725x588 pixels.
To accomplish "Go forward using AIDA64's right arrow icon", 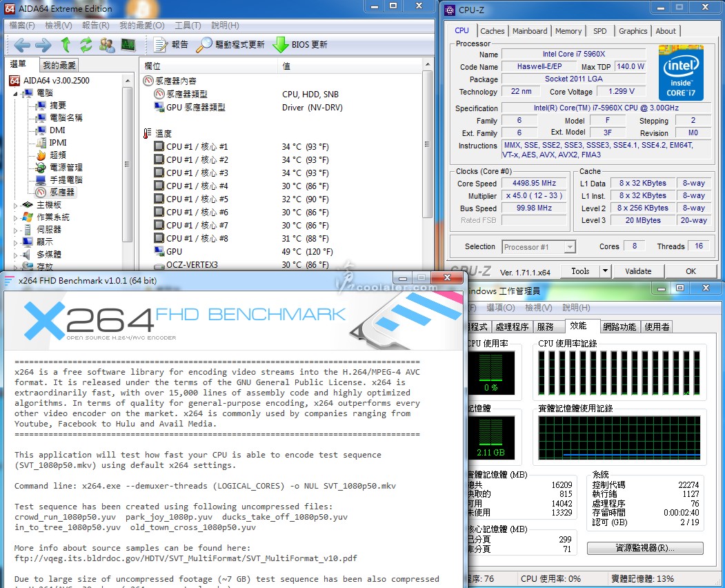I will [43, 45].
